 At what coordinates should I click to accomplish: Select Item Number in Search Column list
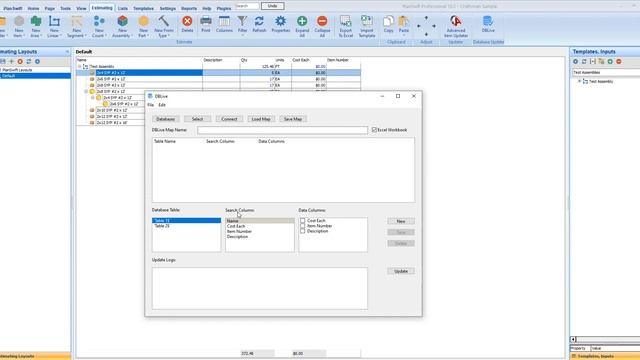[x=260, y=231]
